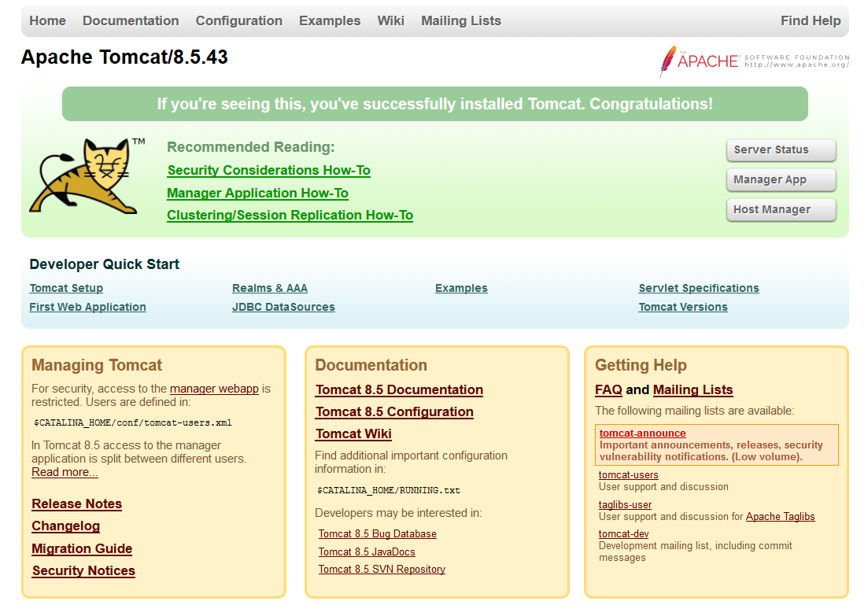
Task: Open Security Notices link
Action: coord(83,571)
